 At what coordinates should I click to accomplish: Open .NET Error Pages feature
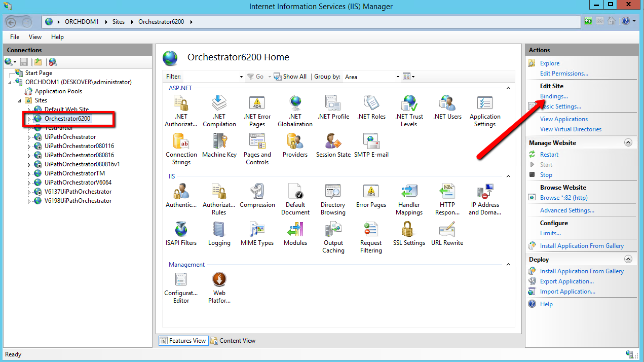(x=257, y=111)
